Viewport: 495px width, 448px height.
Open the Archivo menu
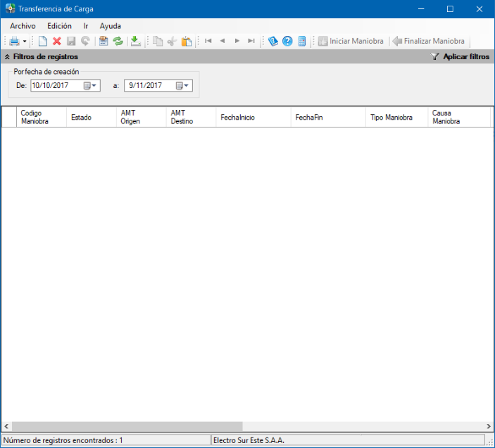23,26
